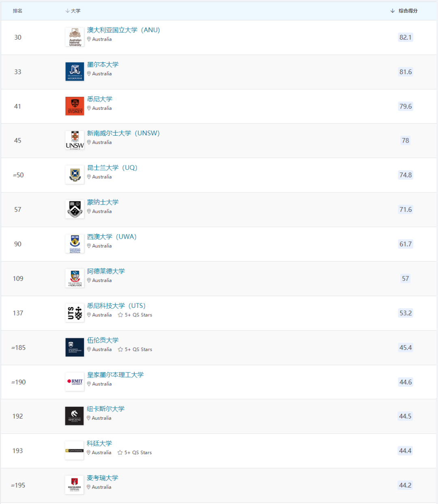Click 5+ QS Stars badge for 悉尼科技大学
438x504 pixels.
[x=135, y=315]
